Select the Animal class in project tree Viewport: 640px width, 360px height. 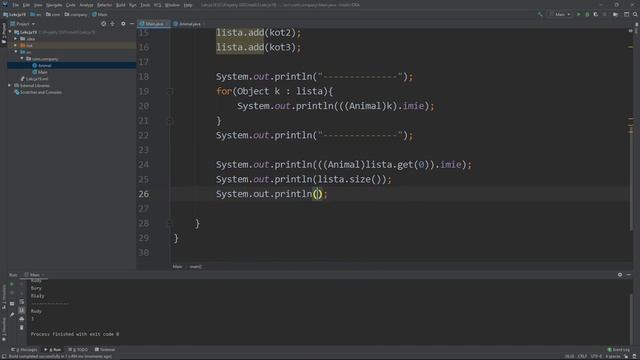point(42,65)
